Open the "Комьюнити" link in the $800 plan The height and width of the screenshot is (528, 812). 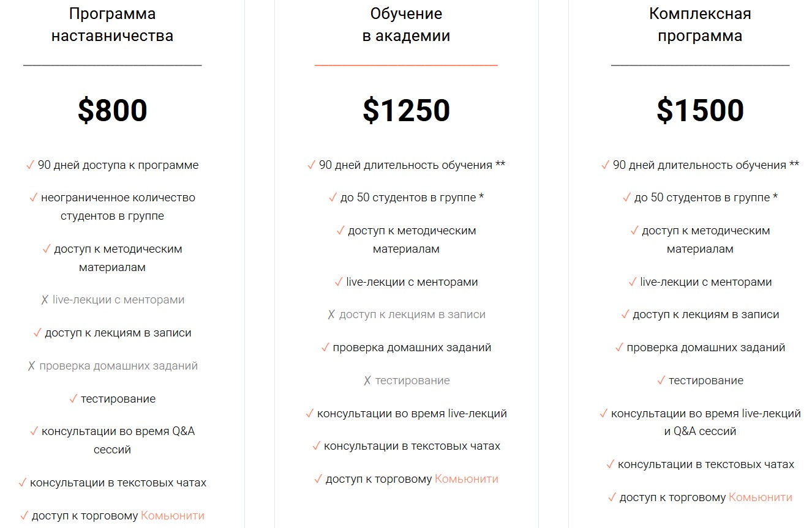pyautogui.click(x=173, y=516)
